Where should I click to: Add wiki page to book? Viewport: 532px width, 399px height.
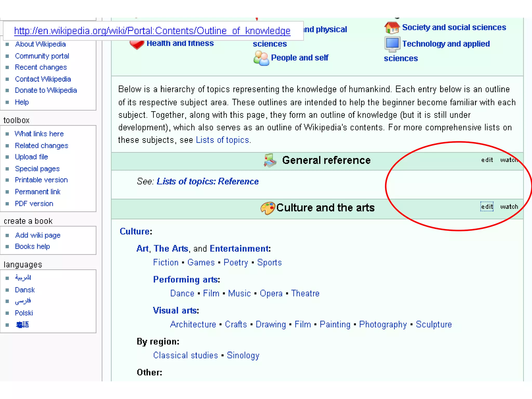point(38,235)
